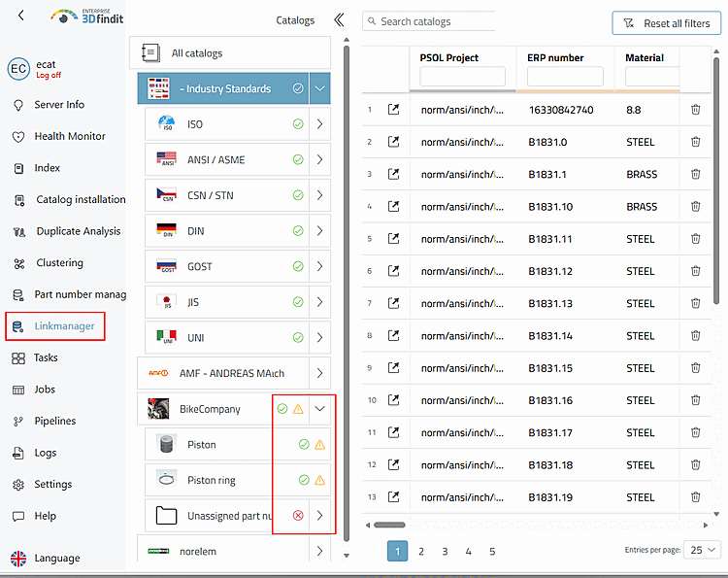728x578 pixels.
Task: Click trash icon for B1831.13 row
Action: click(695, 303)
